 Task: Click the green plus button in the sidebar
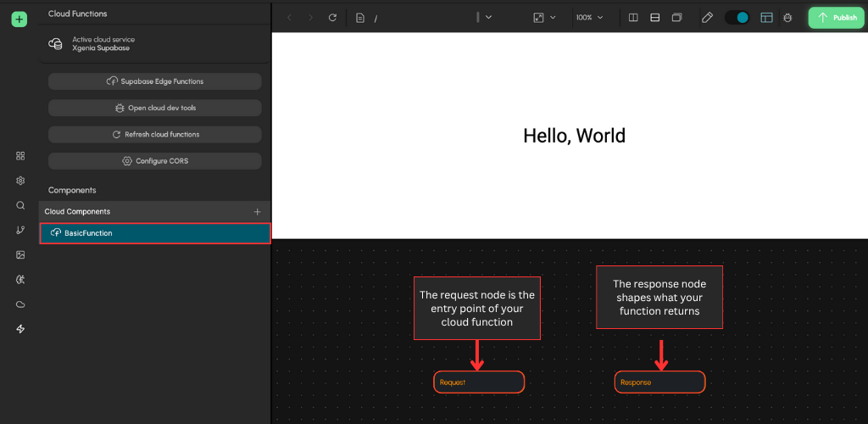click(x=19, y=19)
